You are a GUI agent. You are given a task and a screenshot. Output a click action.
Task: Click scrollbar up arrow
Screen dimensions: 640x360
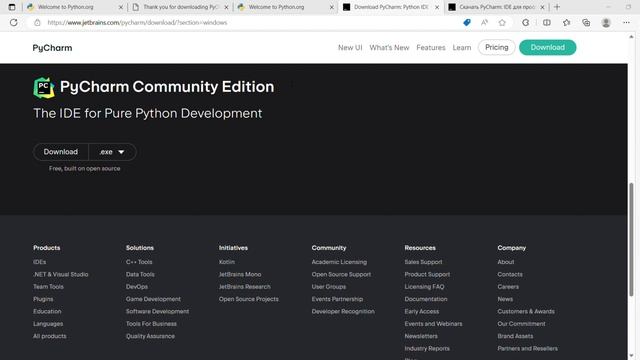631,37
